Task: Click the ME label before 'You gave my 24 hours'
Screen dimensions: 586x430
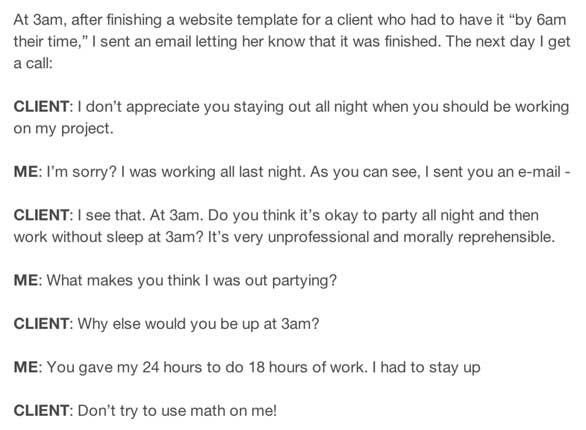Action: tap(26, 367)
